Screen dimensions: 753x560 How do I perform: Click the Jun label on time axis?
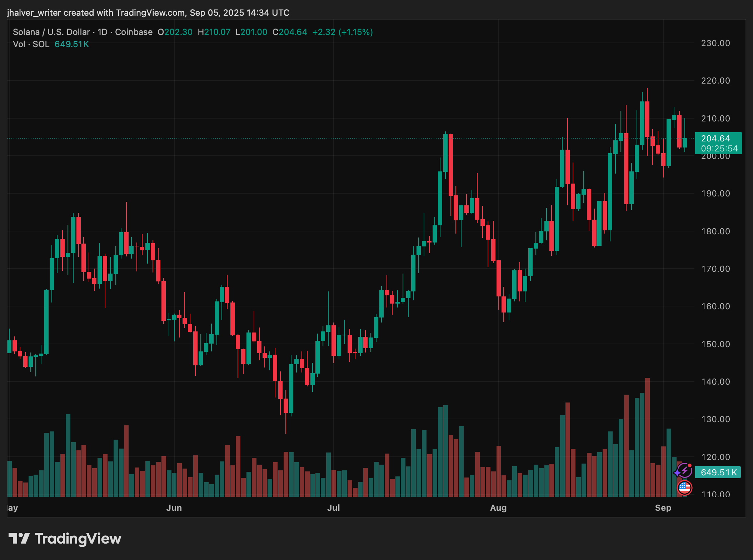(174, 507)
